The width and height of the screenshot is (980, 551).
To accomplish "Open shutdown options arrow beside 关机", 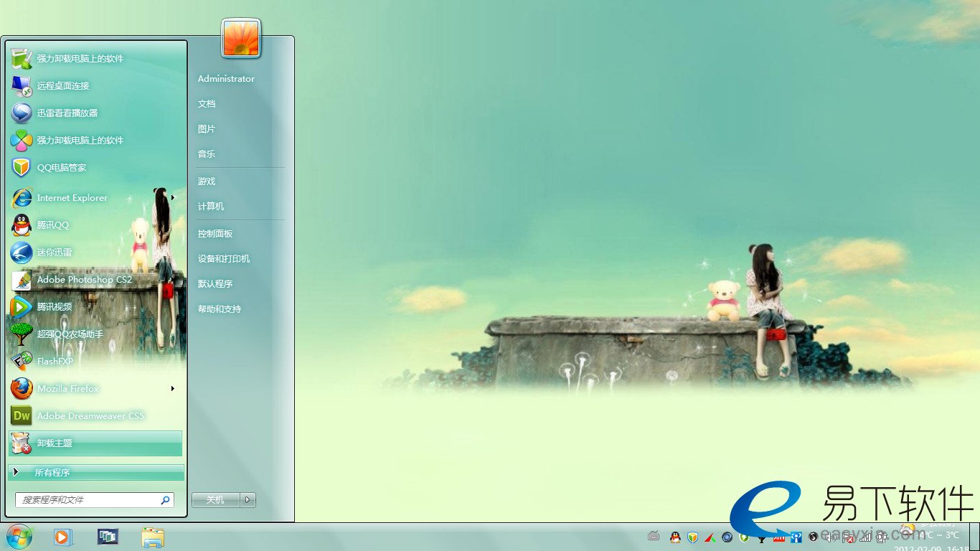I will (x=248, y=500).
